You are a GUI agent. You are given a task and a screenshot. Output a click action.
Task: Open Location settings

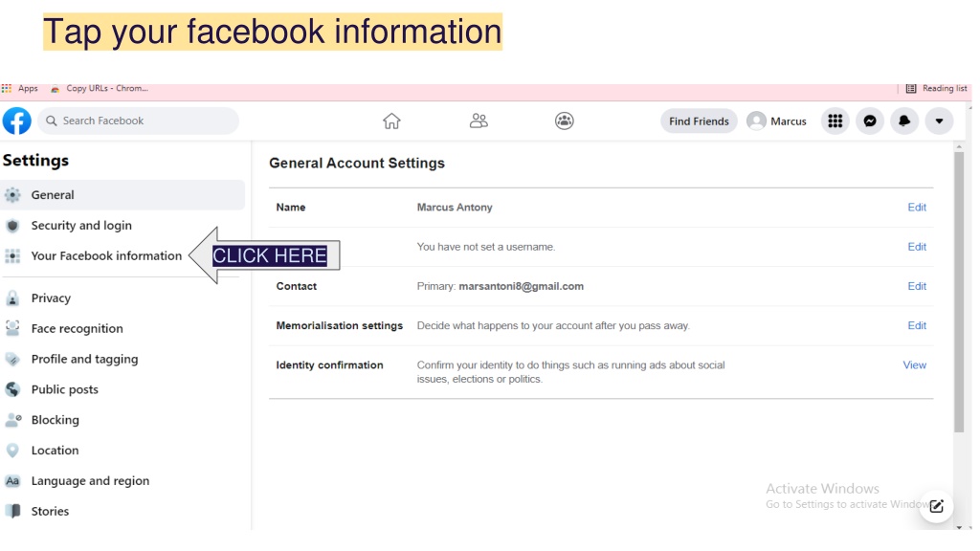tap(122, 451)
